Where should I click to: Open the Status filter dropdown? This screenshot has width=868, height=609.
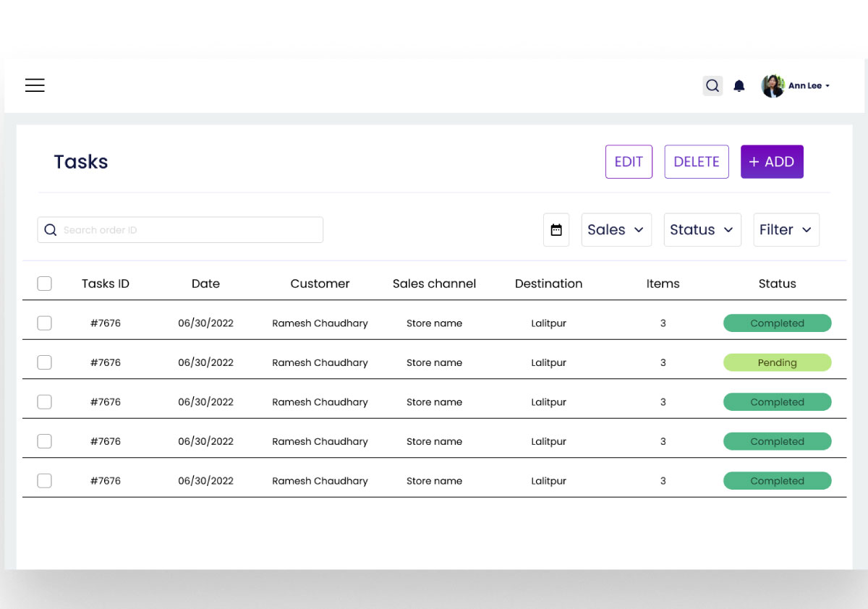pyautogui.click(x=702, y=230)
